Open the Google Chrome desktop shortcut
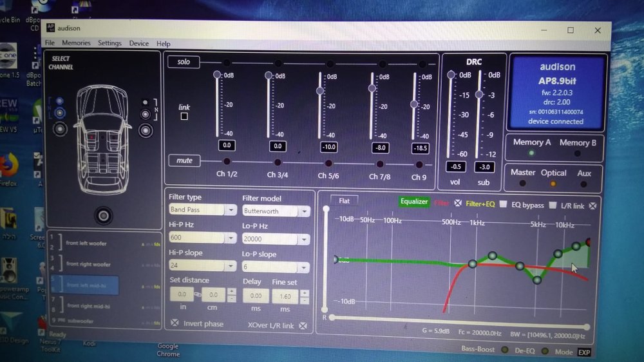 168,350
